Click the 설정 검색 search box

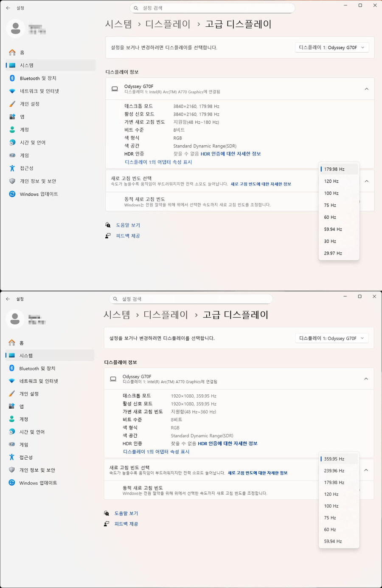[x=212, y=8]
